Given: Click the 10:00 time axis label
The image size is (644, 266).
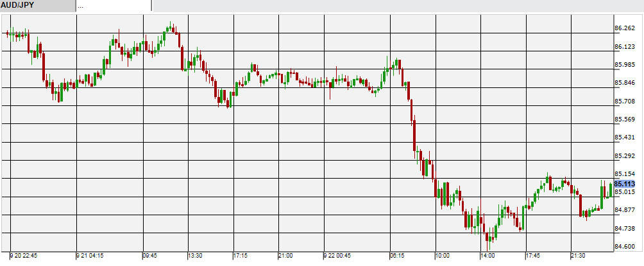Looking at the screenshot, I should [442, 256].
